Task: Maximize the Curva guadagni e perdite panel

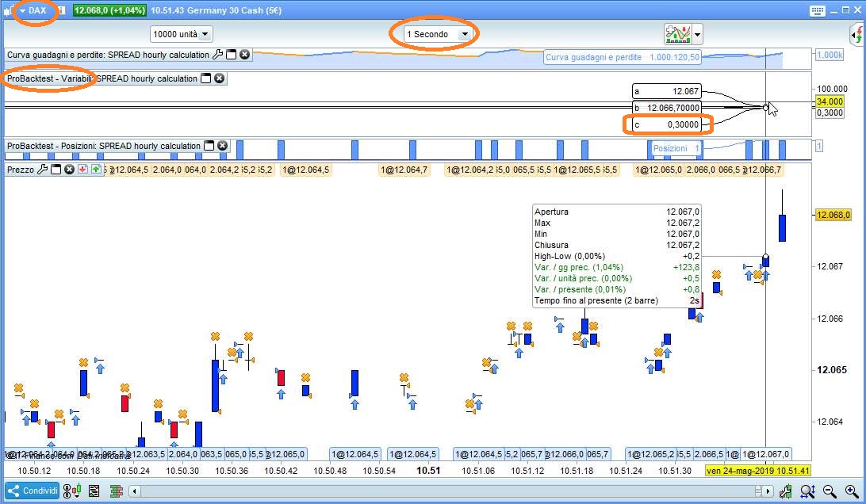Action: (232, 55)
